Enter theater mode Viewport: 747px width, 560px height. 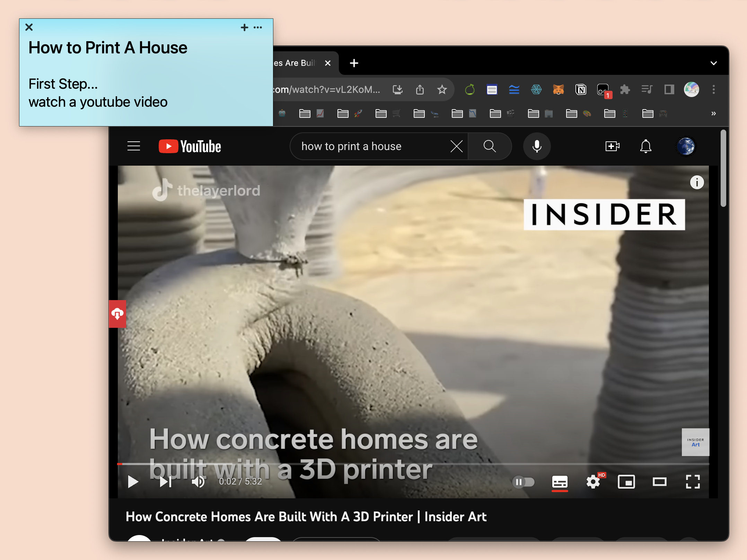coord(660,482)
